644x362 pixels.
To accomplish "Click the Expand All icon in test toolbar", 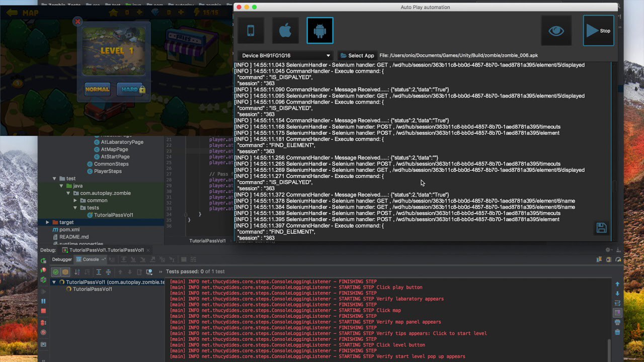I will pos(99,272).
